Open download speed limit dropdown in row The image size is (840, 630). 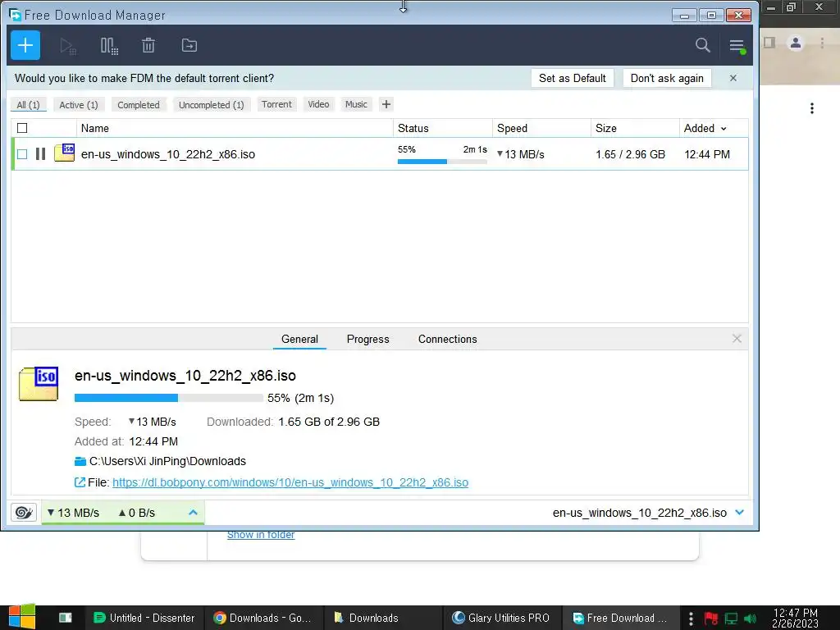click(500, 153)
